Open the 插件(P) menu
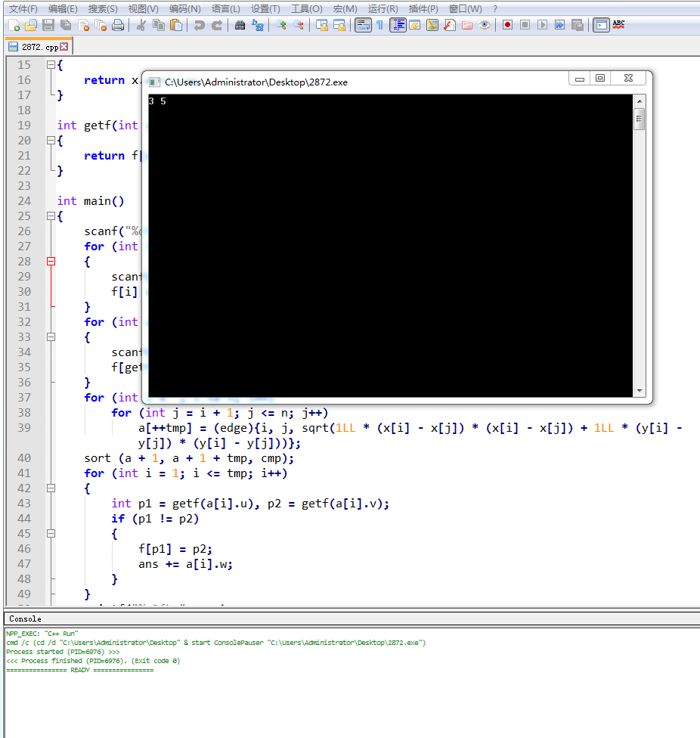700x738 pixels. (423, 8)
